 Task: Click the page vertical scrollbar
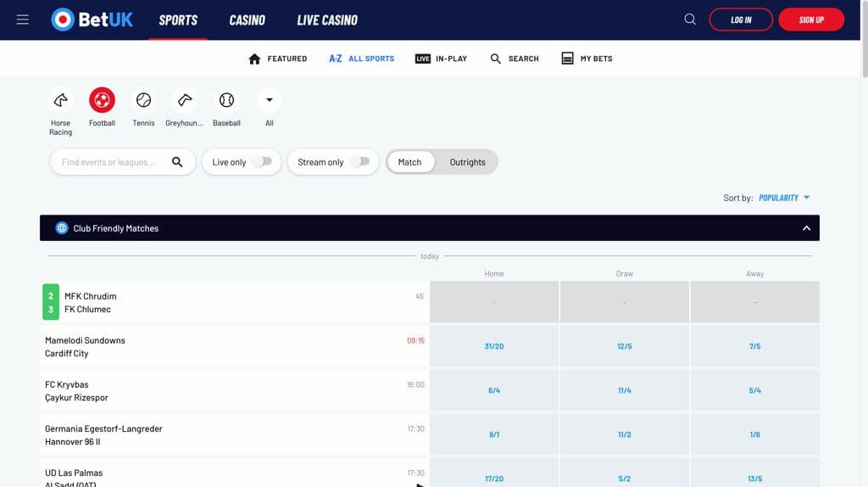(864, 39)
